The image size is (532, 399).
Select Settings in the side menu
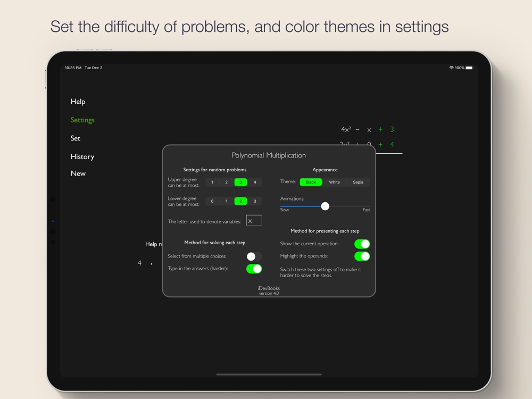pyautogui.click(x=82, y=120)
